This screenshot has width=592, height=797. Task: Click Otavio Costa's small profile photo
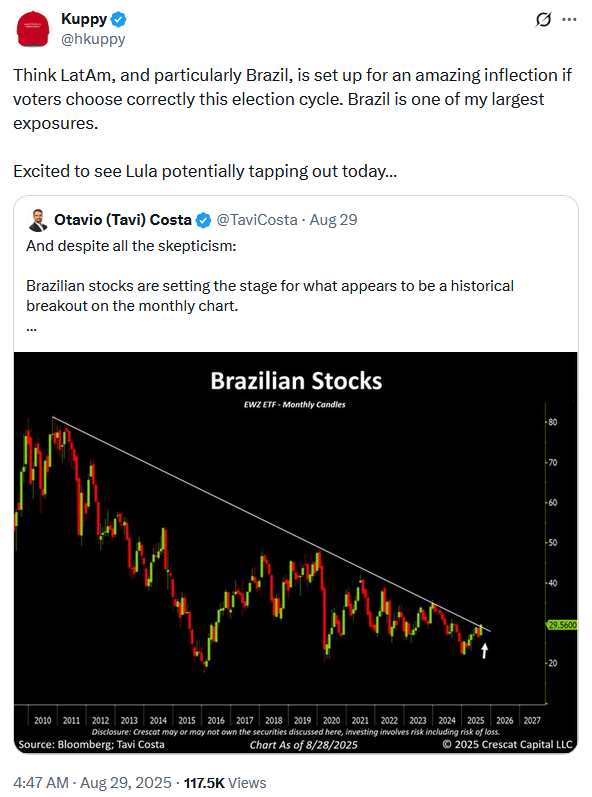pyautogui.click(x=38, y=220)
